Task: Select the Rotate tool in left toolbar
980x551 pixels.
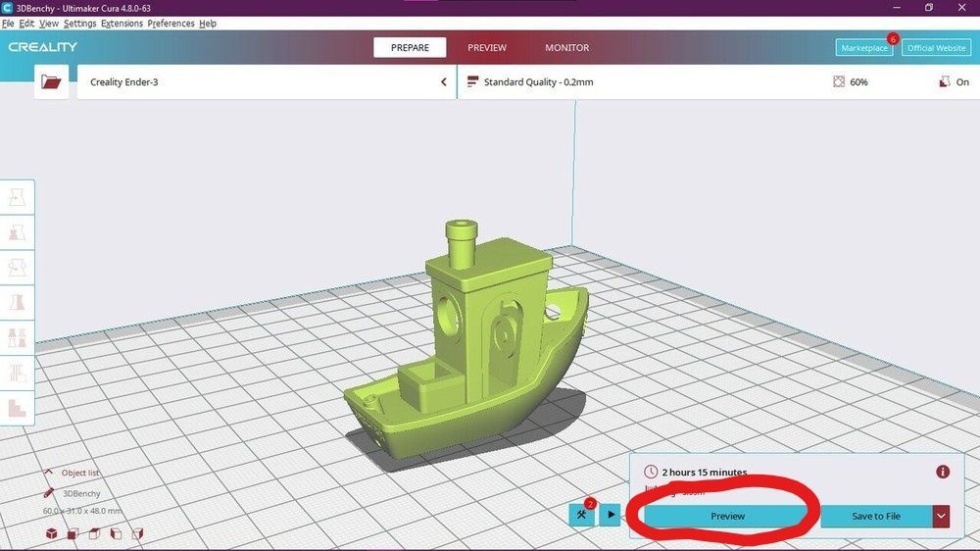Action: click(17, 268)
